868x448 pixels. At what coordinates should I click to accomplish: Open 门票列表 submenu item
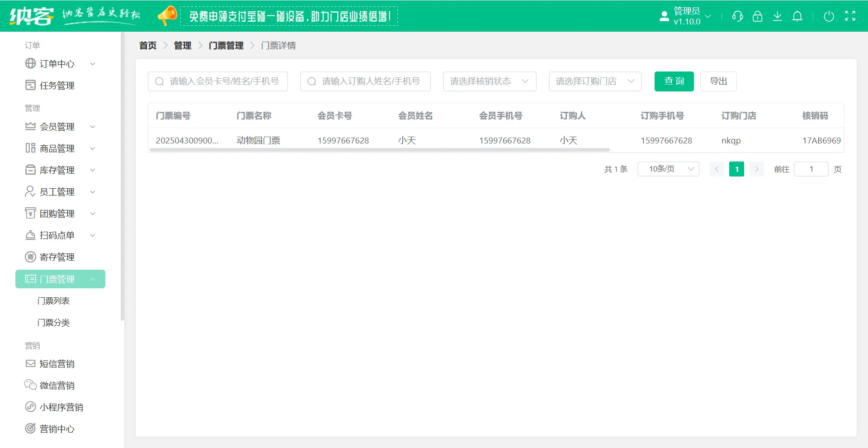53,301
